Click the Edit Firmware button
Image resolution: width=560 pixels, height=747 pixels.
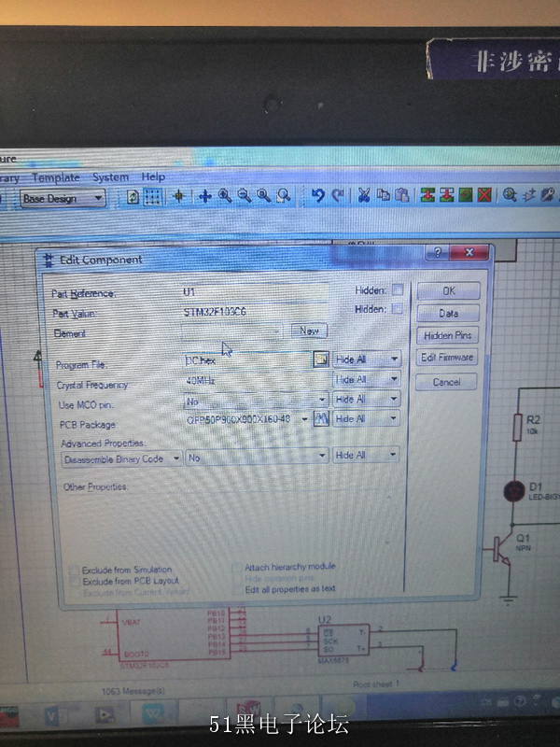click(447, 358)
